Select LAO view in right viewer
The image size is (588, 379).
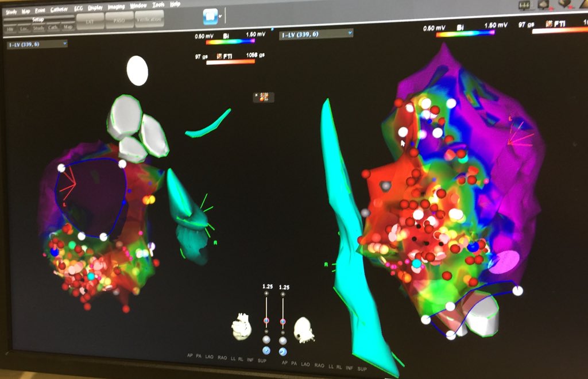(305, 364)
